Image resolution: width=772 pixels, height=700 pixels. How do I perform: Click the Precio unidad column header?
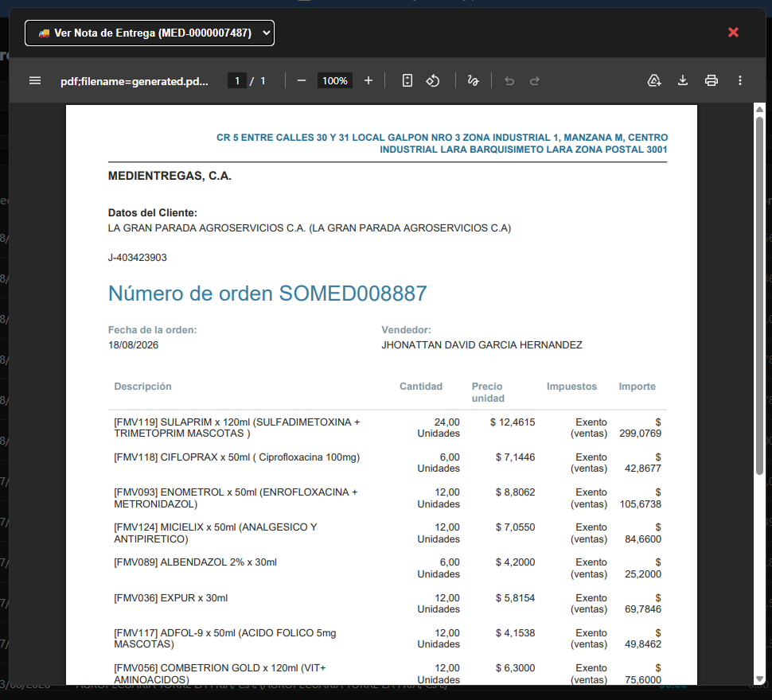(488, 392)
